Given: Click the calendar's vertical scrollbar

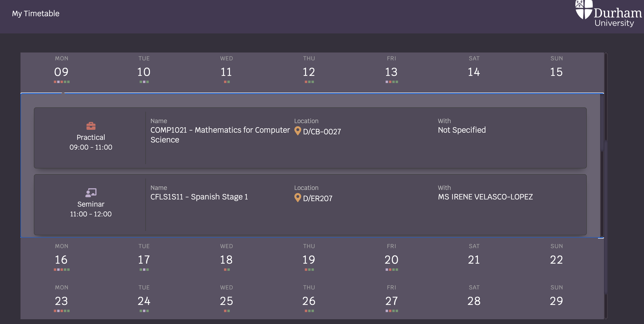Looking at the screenshot, I should tap(606, 186).
